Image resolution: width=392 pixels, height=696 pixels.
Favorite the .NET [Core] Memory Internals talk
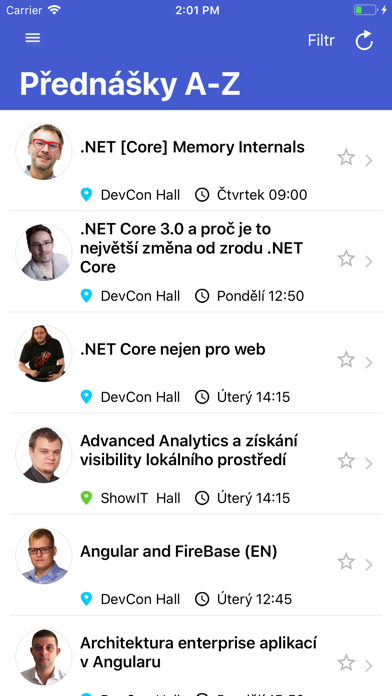tap(346, 158)
